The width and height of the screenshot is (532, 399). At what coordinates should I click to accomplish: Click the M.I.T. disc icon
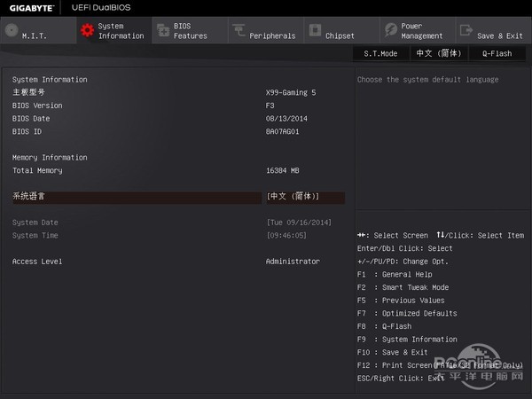click(12, 30)
